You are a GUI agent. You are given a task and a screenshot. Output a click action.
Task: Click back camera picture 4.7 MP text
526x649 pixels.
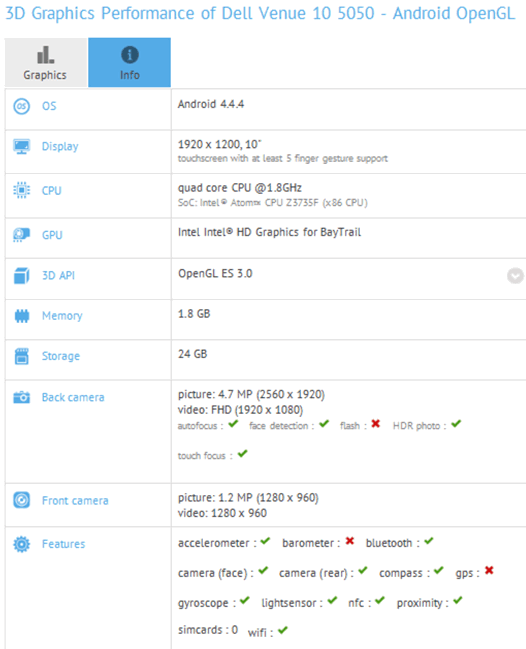coord(251,394)
